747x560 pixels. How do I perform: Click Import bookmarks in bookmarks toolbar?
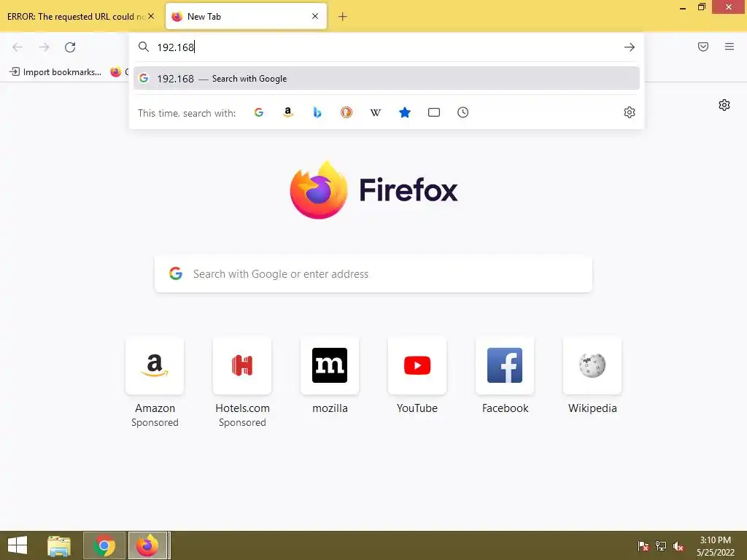tap(55, 72)
